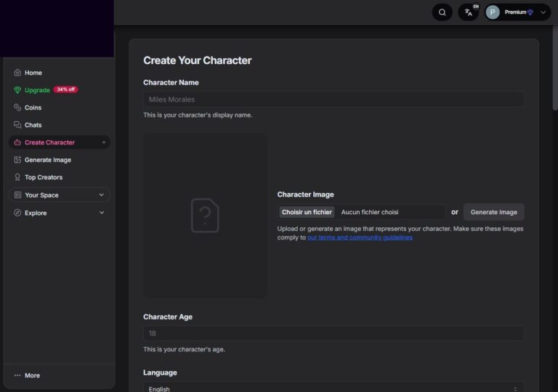Click the Character Image label
Screen dimensions: 558x392
[x=305, y=195]
